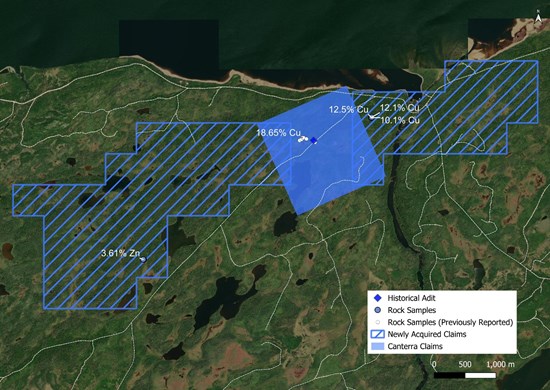Click the Canterra Claims legend color swatch
The width and height of the screenshot is (550, 390).
(377, 346)
